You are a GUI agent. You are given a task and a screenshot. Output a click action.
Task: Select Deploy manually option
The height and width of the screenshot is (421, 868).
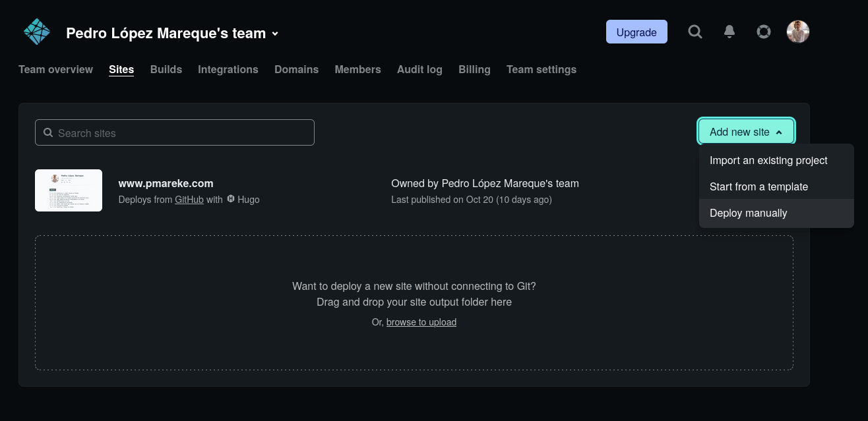(x=748, y=213)
